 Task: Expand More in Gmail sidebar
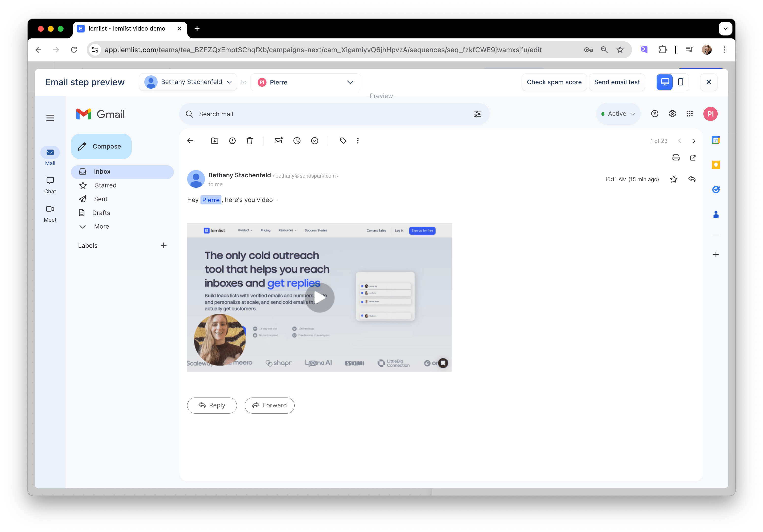(102, 226)
